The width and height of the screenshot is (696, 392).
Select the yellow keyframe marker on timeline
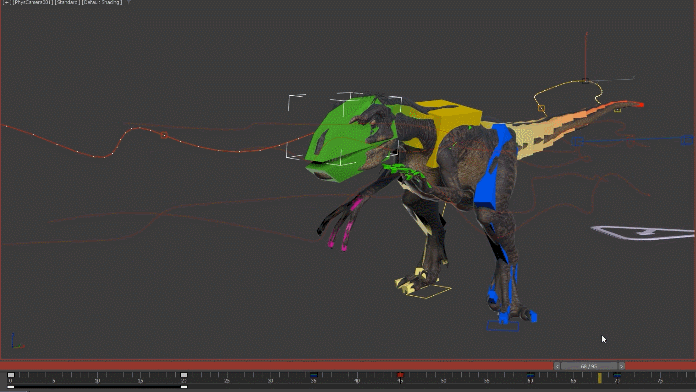600,377
